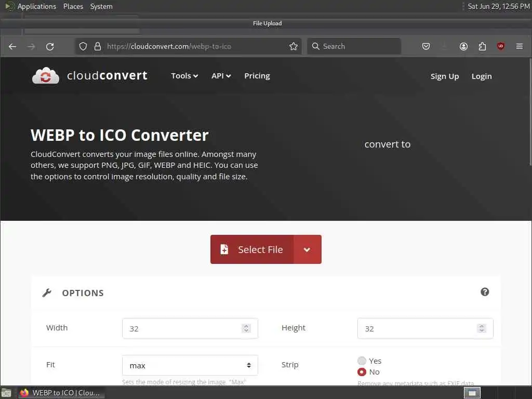532x399 pixels.
Task: Click the desktop icon in bottom panel
Action: click(x=6, y=393)
